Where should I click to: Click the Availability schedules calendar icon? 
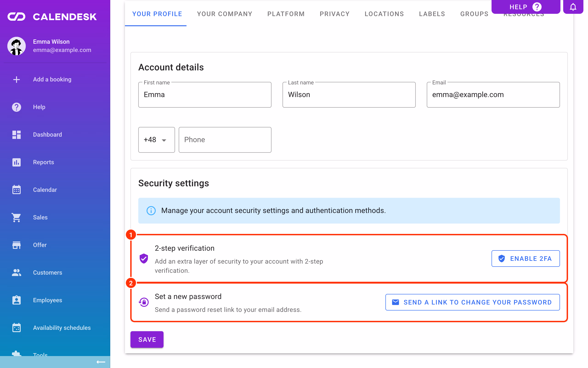click(x=16, y=328)
